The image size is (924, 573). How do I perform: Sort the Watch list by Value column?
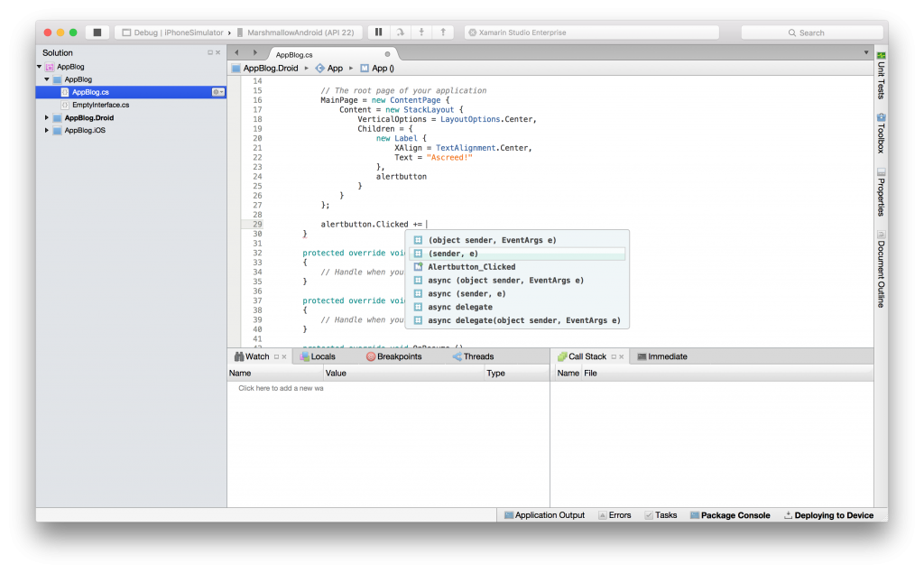pyautogui.click(x=403, y=374)
